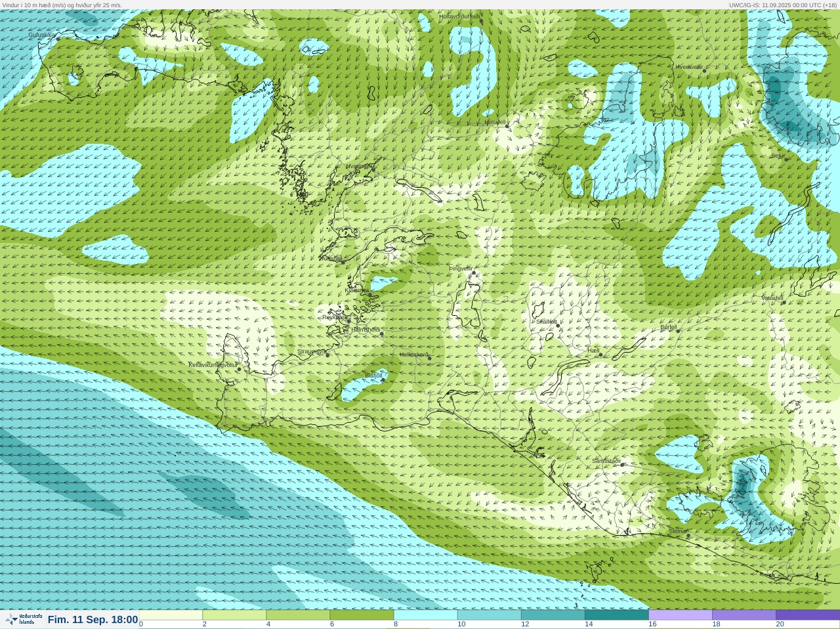Click the Holtavörðuheiði station label
This screenshot has height=629, width=840.
pyautogui.click(x=459, y=16)
